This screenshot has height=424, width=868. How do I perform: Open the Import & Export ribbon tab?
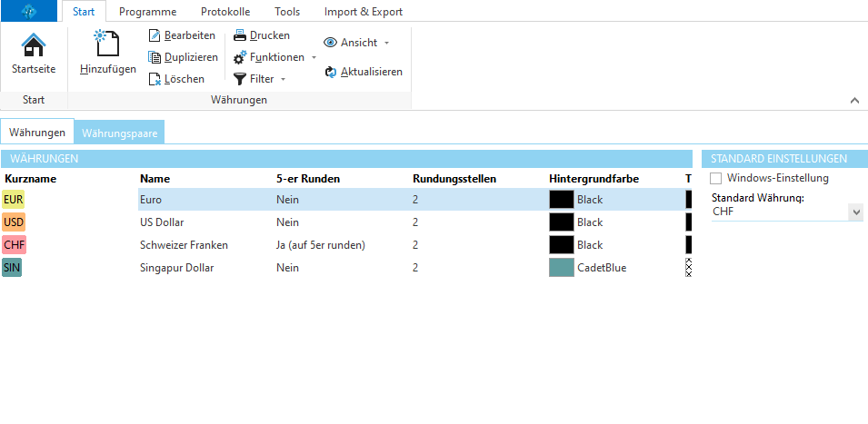click(x=363, y=12)
